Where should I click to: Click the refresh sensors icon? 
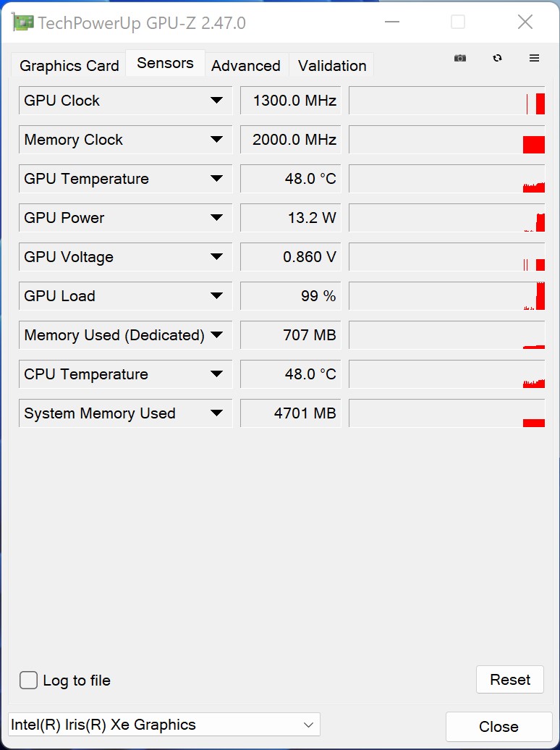497,58
